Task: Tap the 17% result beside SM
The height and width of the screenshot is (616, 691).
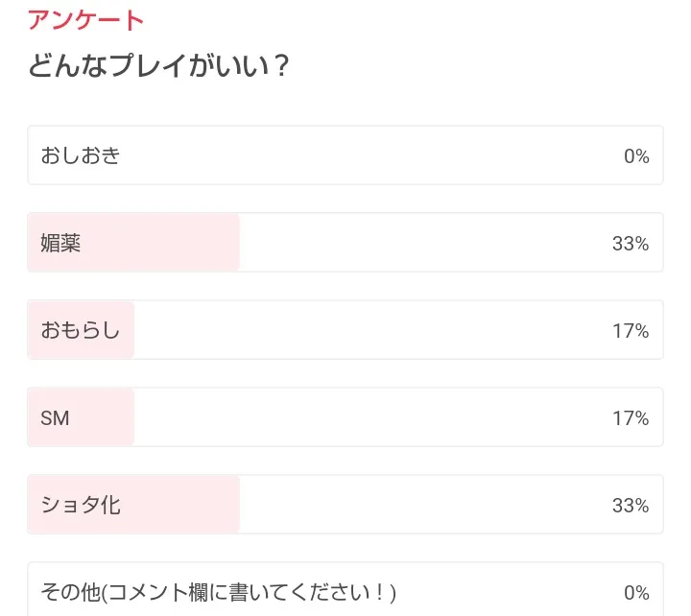Action: [x=631, y=418]
